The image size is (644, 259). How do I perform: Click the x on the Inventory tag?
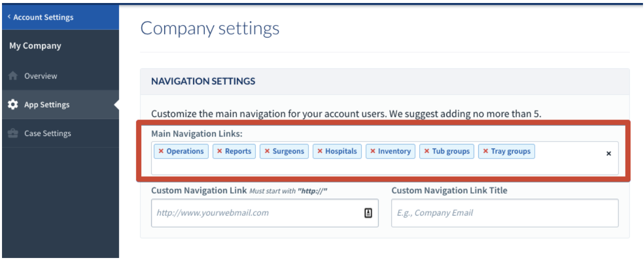point(373,151)
